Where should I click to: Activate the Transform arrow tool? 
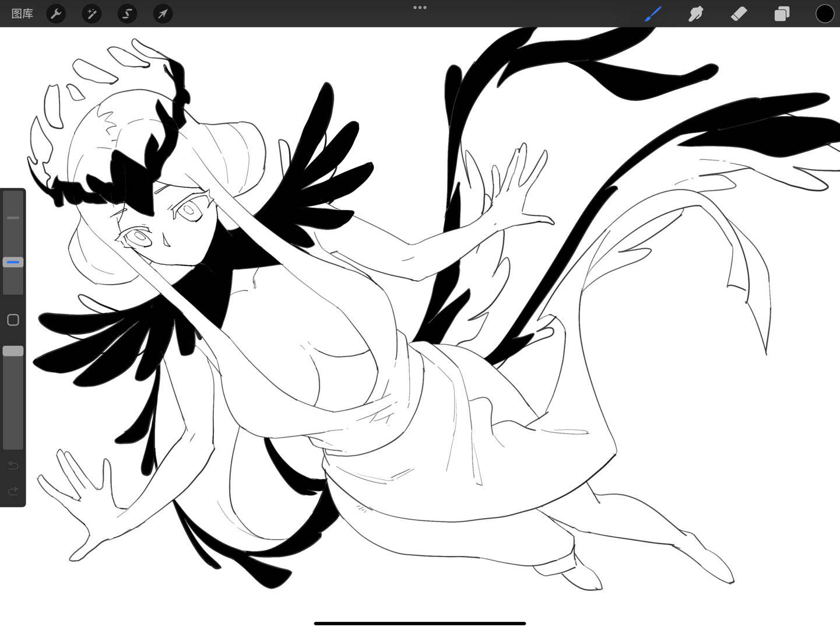pyautogui.click(x=163, y=13)
